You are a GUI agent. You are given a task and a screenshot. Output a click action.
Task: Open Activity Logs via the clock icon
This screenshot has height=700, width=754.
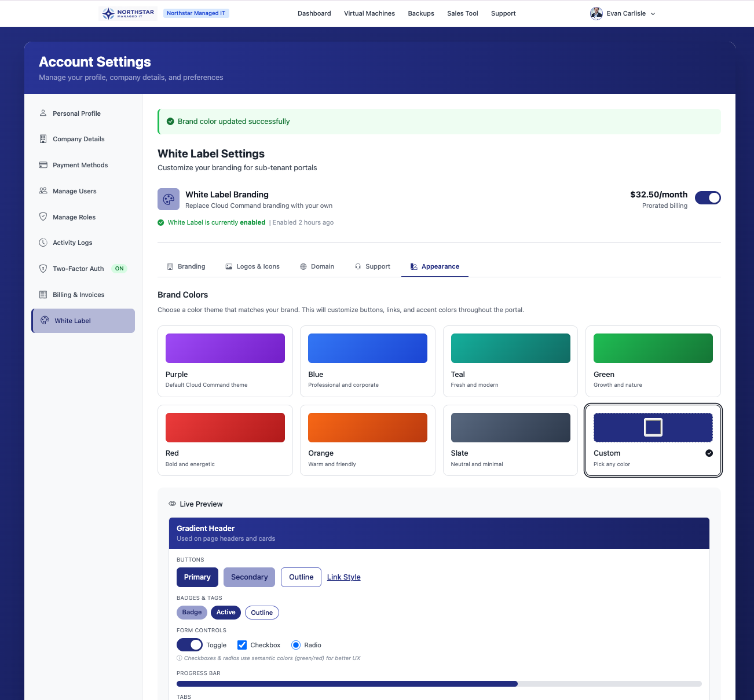(x=43, y=242)
